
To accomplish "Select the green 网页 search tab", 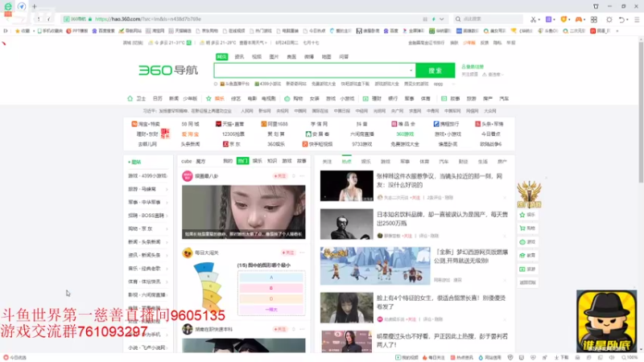I will point(222,57).
